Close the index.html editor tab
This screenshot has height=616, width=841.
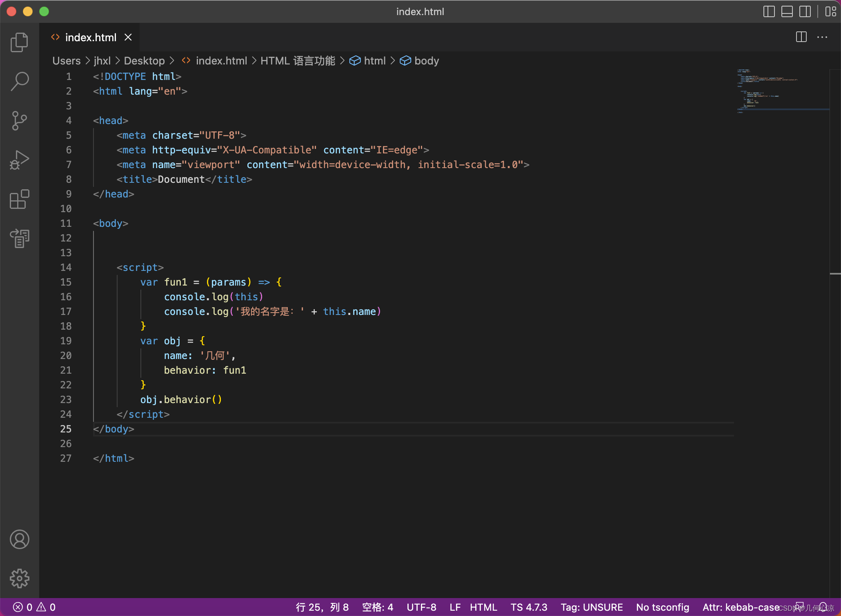[x=128, y=37]
